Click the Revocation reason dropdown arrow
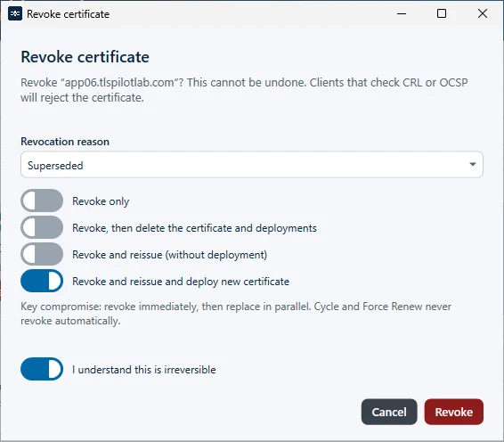504x442 pixels. (x=473, y=164)
